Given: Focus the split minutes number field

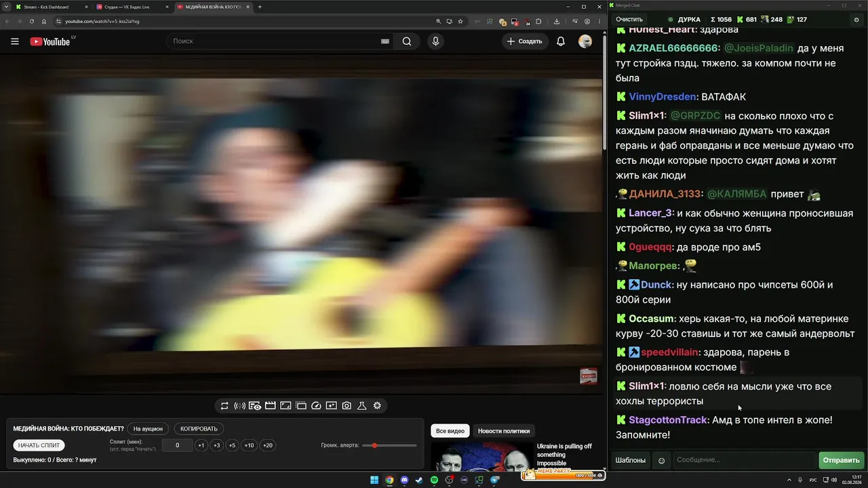Looking at the screenshot, I should [x=178, y=445].
